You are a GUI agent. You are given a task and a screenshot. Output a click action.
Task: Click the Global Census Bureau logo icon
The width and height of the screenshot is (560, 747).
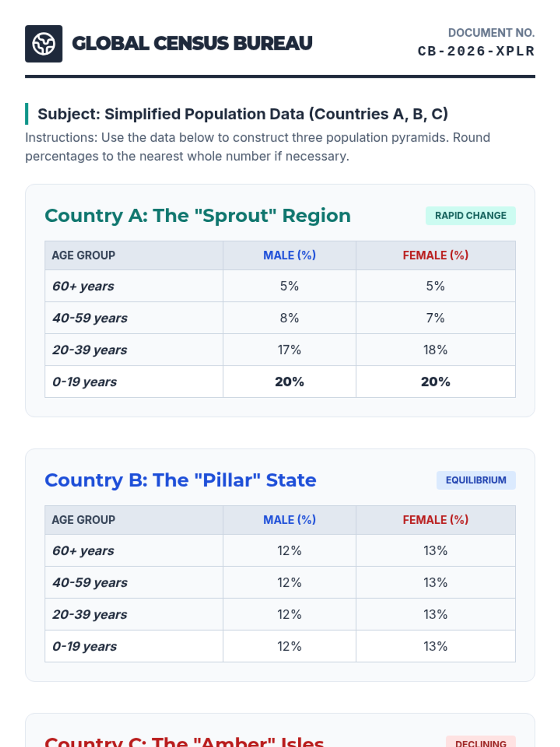(43, 44)
